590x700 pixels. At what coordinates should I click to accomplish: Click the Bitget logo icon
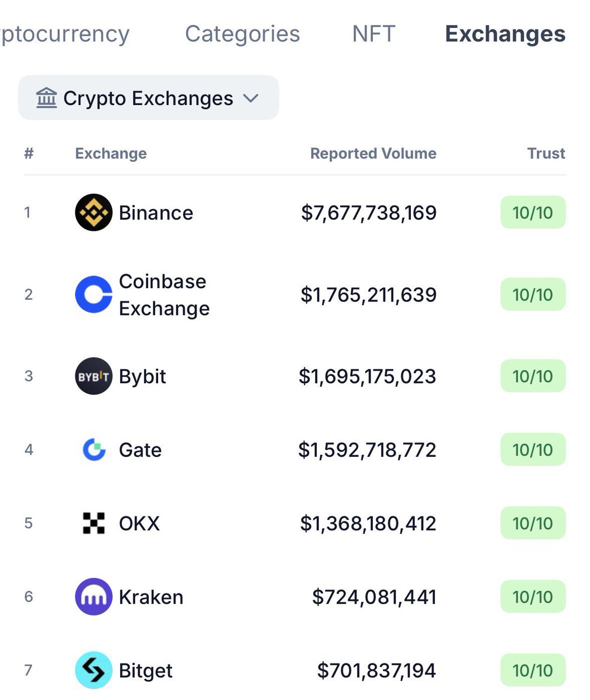pyautogui.click(x=93, y=670)
